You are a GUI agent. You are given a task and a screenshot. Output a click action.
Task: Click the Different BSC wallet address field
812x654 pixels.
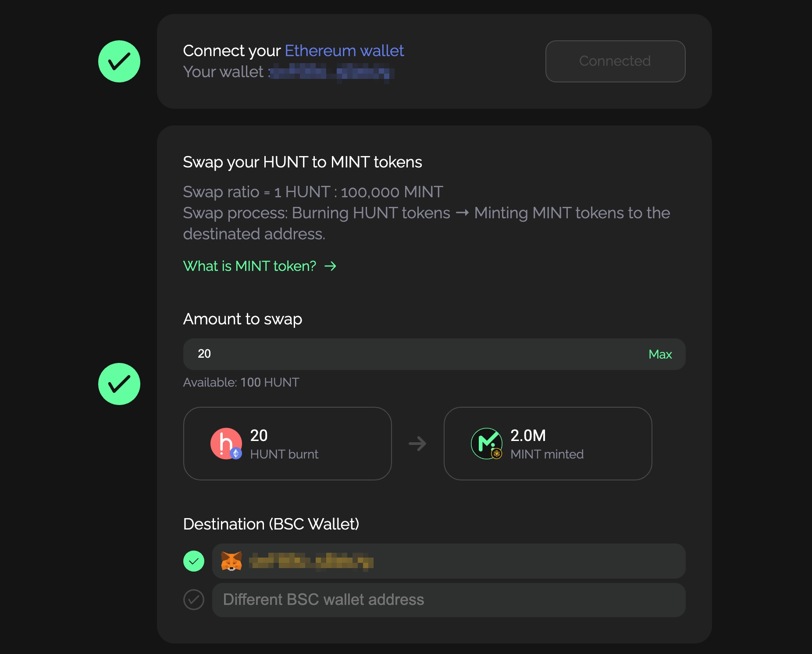tap(449, 600)
